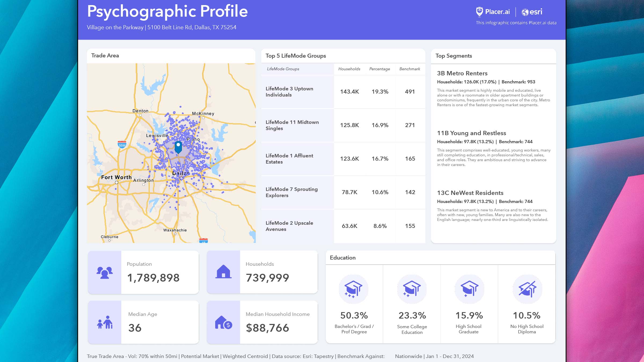The height and width of the screenshot is (362, 644).
Task: Click the Bachelor's / Grad degree cap icon
Action: tap(353, 289)
